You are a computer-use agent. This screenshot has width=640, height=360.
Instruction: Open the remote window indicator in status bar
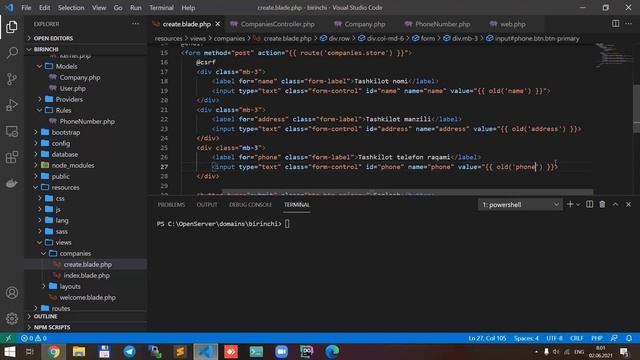[x=8, y=338]
